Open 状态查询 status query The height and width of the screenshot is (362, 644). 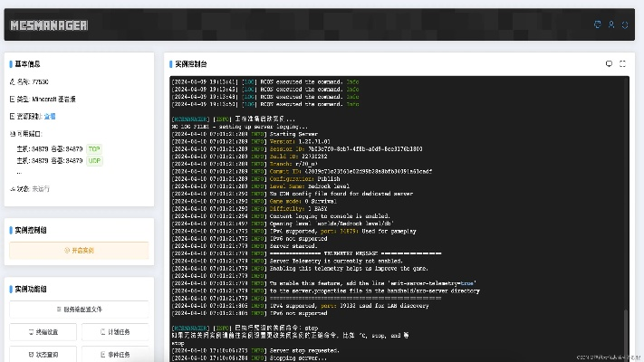[x=42, y=354]
